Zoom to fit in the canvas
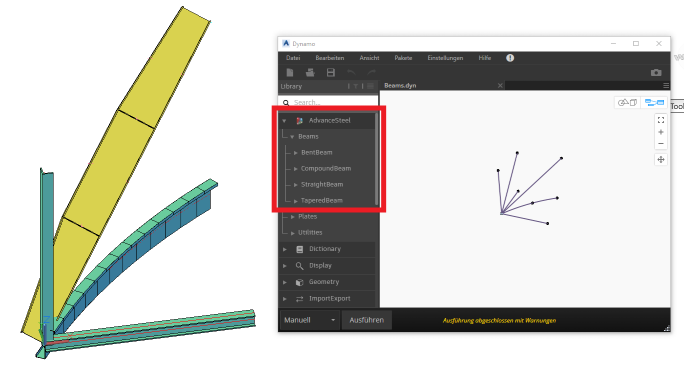The image size is (684, 368). pos(661,120)
